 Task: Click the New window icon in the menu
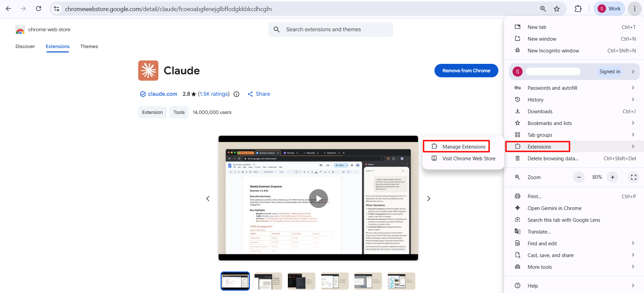518,39
